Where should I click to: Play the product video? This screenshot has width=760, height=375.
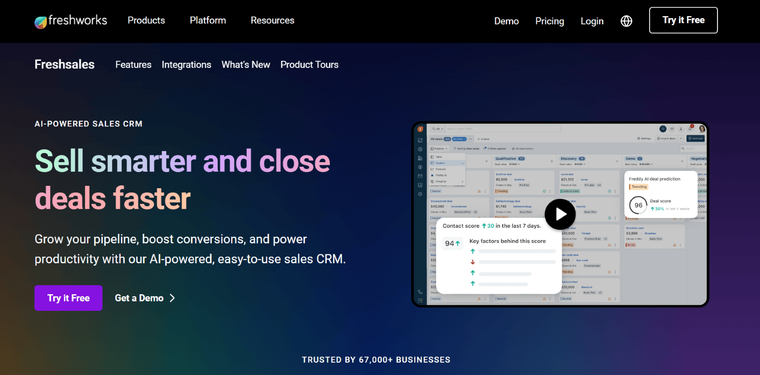tap(560, 214)
